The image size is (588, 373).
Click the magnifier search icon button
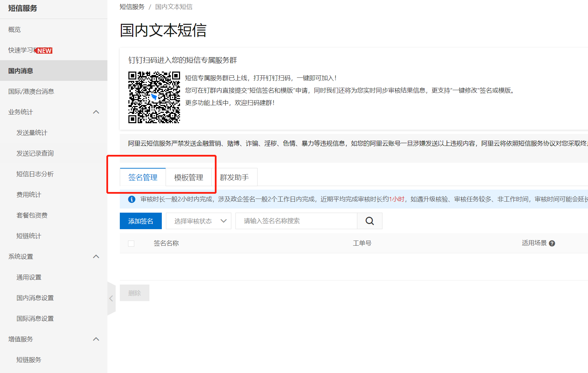click(x=370, y=221)
